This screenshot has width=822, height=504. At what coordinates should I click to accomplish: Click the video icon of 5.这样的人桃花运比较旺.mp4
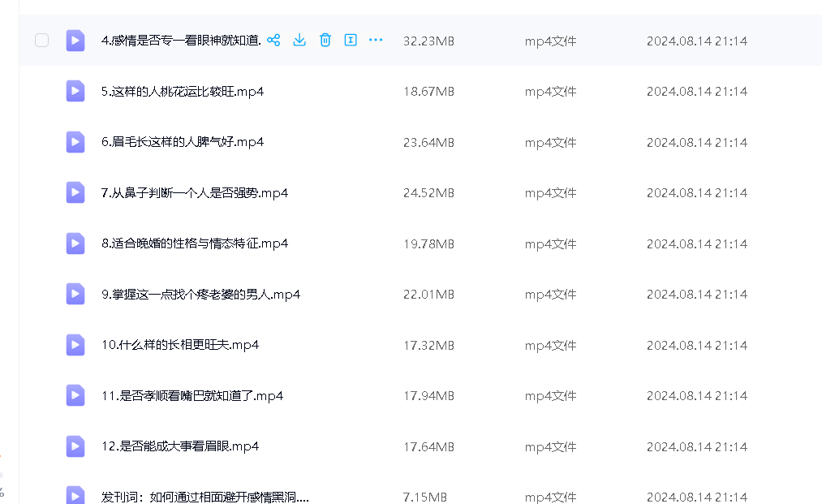point(75,91)
